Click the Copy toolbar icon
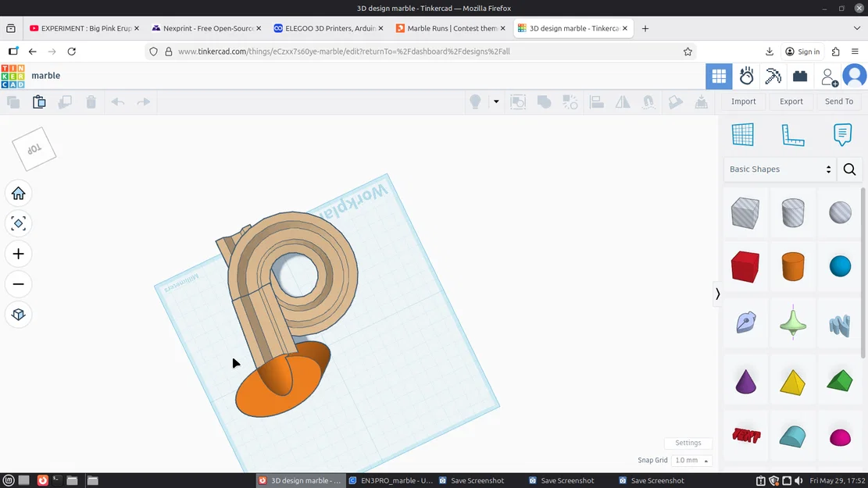 (13, 102)
